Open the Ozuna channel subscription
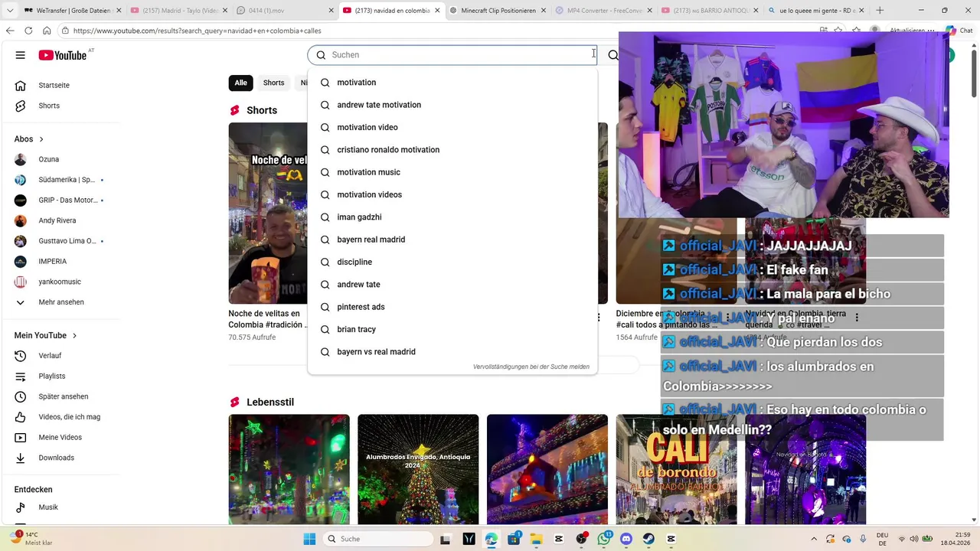This screenshot has height=551, width=980. pos(48,159)
